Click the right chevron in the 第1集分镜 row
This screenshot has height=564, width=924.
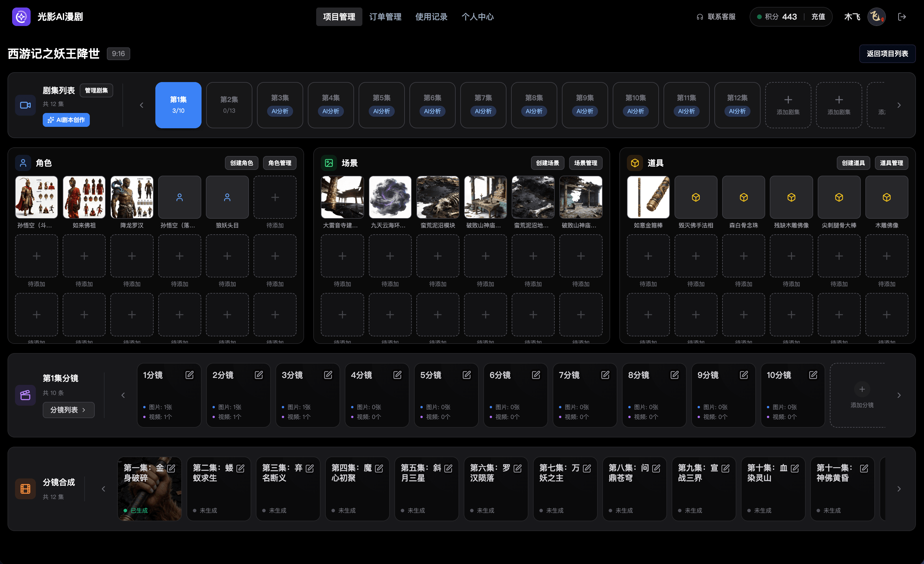(x=899, y=395)
